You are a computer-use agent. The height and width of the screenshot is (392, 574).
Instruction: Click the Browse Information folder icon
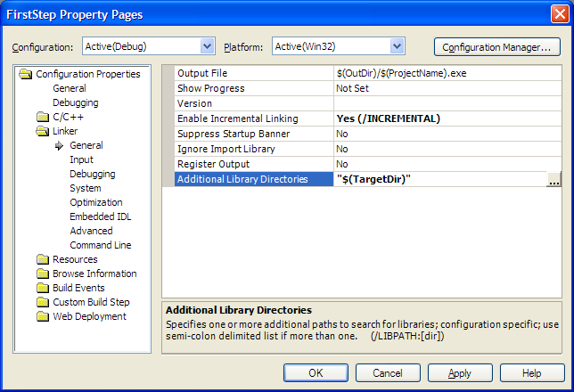[x=42, y=274]
